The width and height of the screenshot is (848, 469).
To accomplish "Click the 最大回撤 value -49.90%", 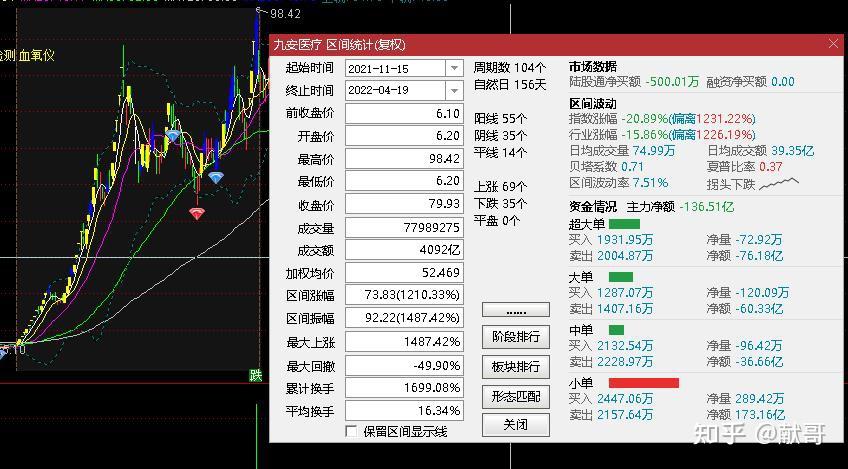I will tap(404, 366).
